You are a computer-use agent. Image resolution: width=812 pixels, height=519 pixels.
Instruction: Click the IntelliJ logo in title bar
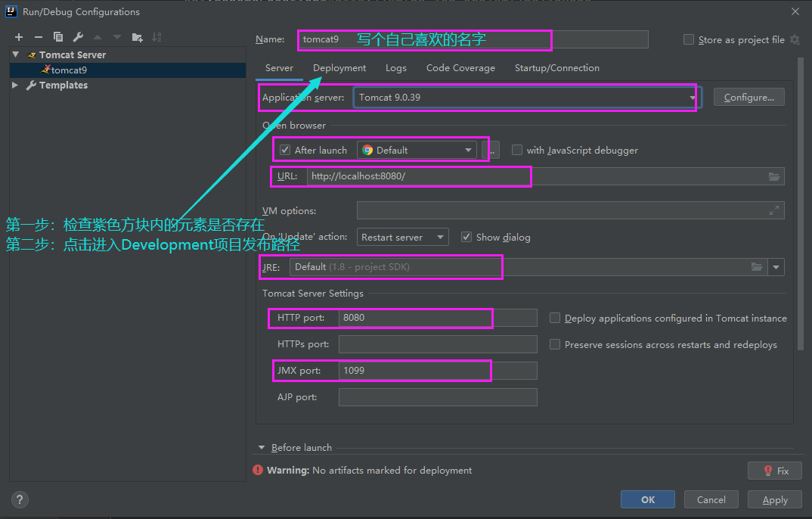[x=11, y=11]
